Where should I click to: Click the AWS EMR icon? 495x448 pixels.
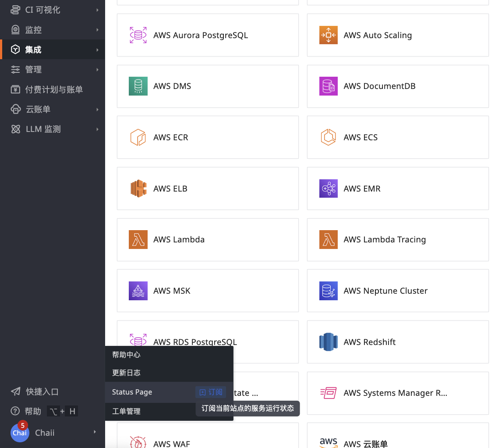click(328, 188)
